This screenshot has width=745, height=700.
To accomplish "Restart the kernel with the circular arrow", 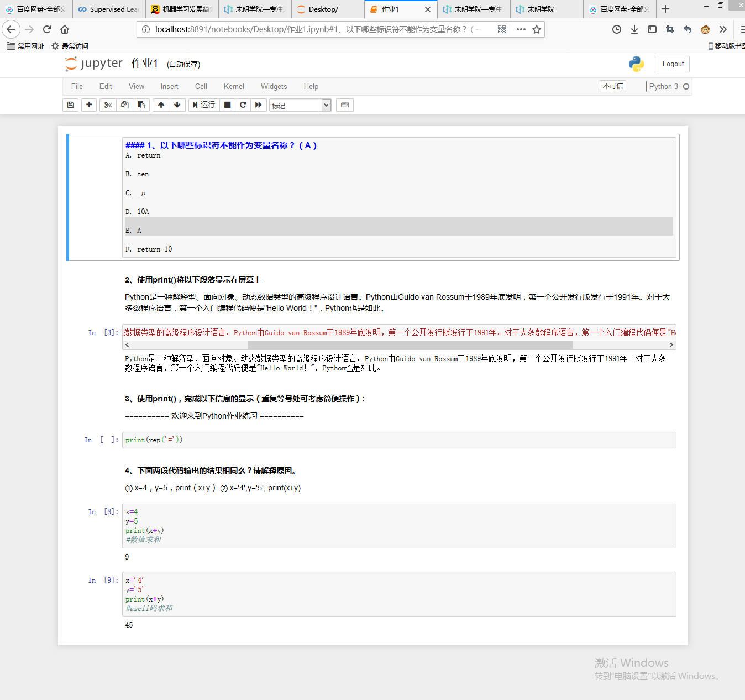I will tap(243, 105).
